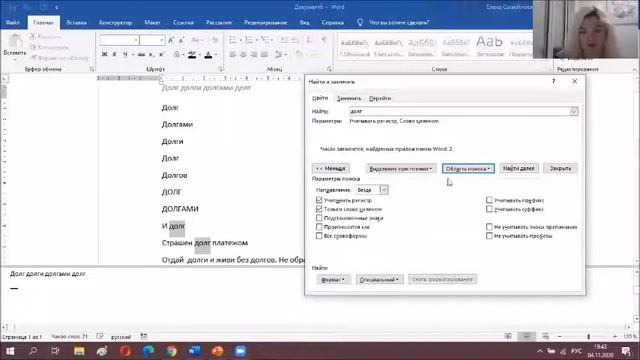Click the 'Закрыть' button in dialog

pyautogui.click(x=560, y=168)
